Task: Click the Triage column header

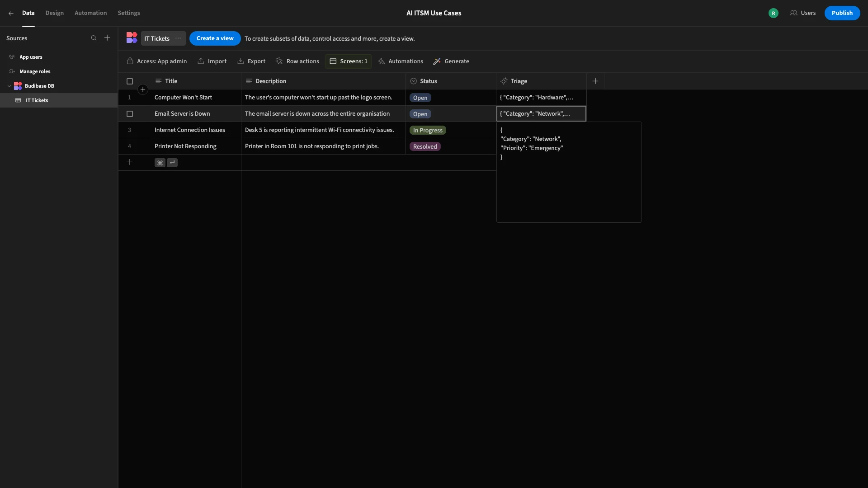Action: coord(541,81)
